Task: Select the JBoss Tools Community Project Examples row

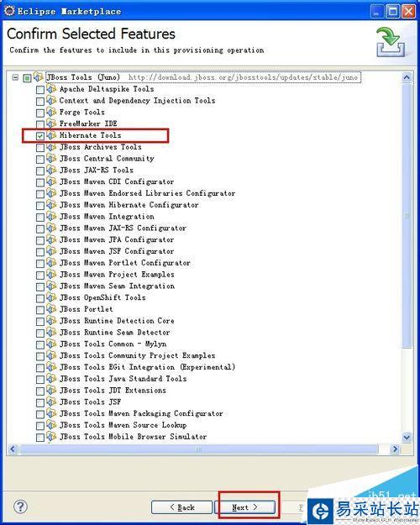Action: click(137, 355)
